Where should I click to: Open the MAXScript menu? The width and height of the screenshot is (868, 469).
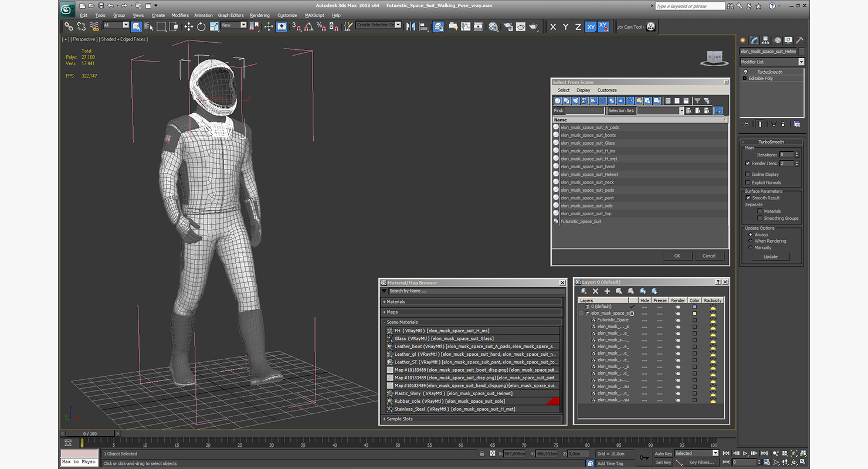(314, 15)
